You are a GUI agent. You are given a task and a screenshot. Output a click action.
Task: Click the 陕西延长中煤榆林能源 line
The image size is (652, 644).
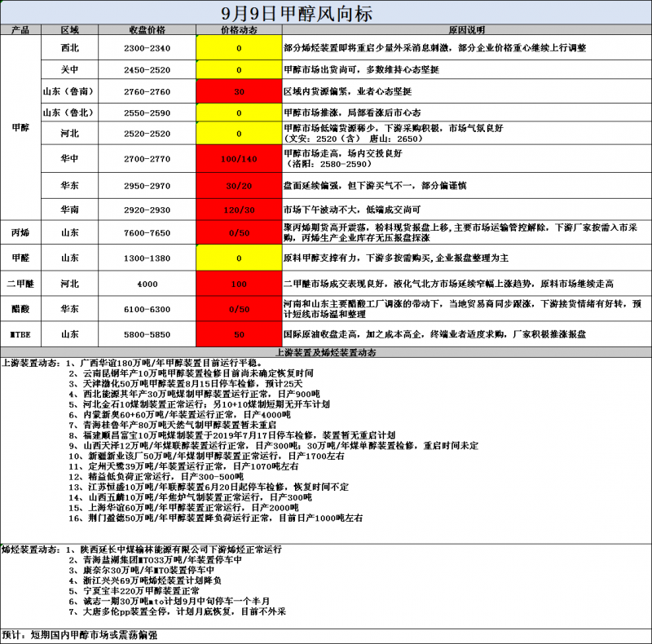(x=174, y=549)
